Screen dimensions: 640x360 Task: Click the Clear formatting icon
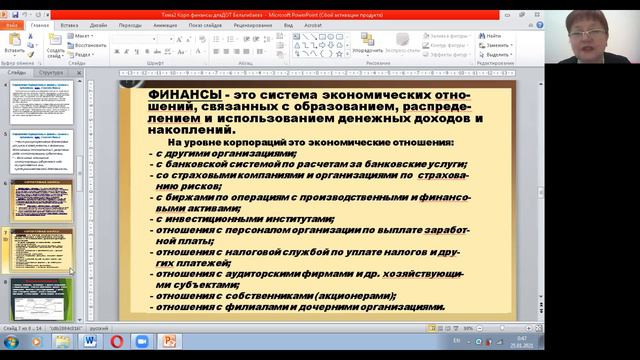(x=202, y=40)
